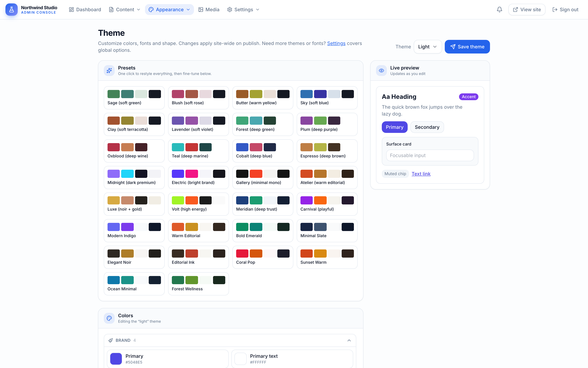Screen dimensions: 588x368
Task: Apply the Electric (bright brand) preset
Action: tap(198, 177)
